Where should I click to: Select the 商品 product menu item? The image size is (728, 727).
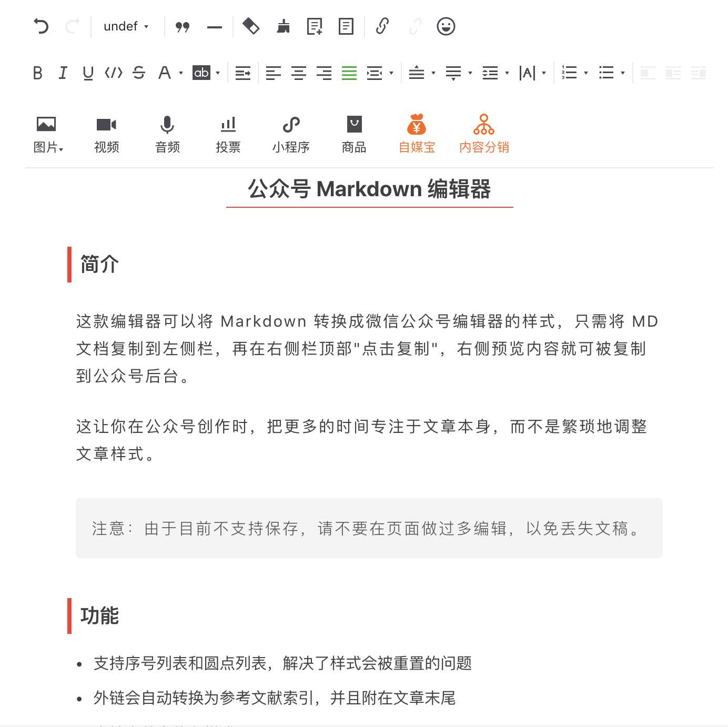(x=353, y=133)
